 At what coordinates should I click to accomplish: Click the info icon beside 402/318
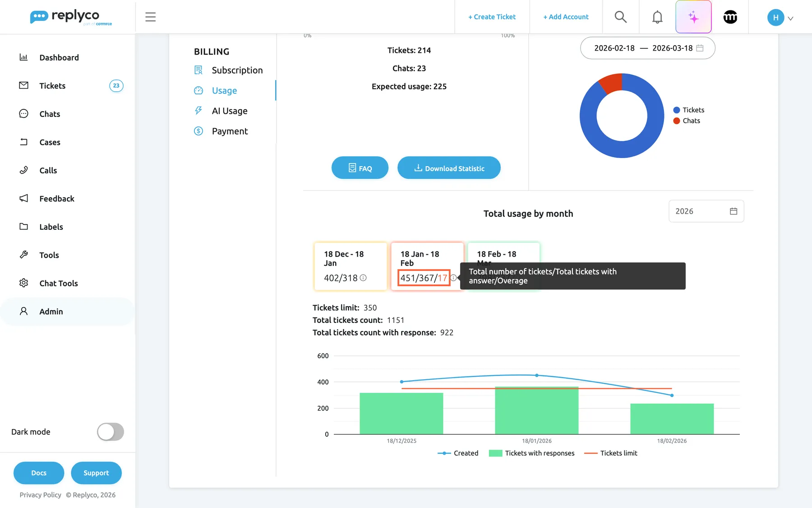click(x=363, y=278)
